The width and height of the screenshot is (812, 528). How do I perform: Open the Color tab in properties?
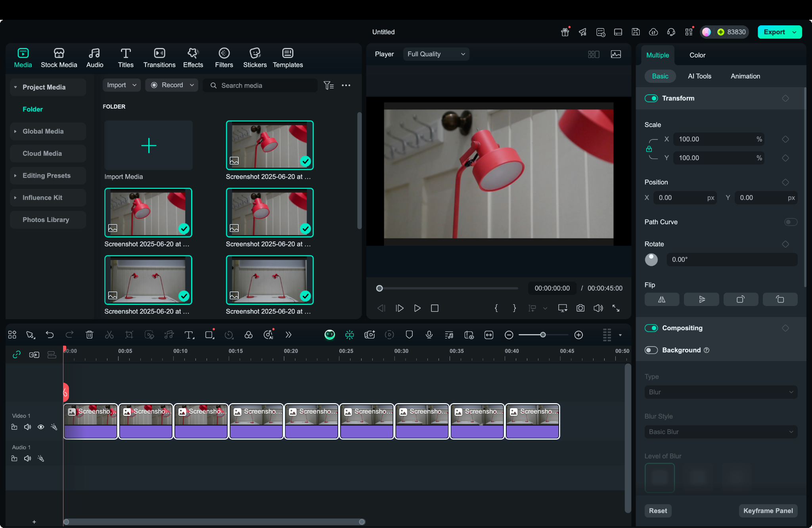[x=697, y=55]
